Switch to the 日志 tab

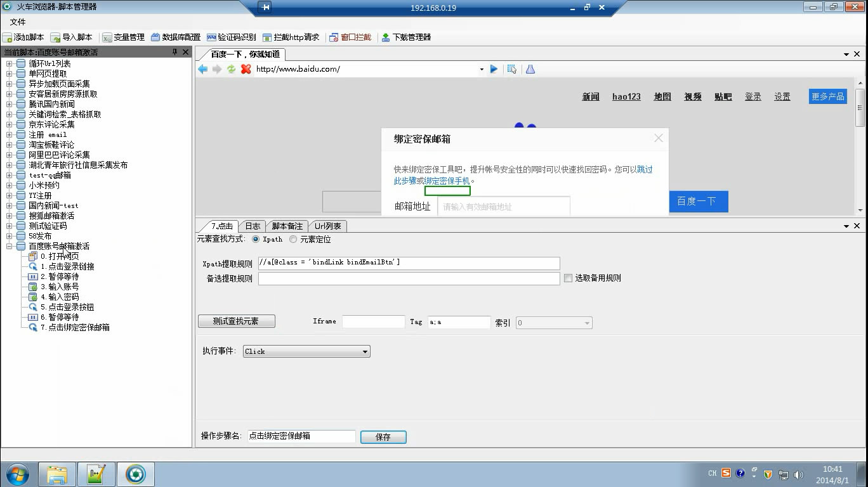tap(253, 226)
